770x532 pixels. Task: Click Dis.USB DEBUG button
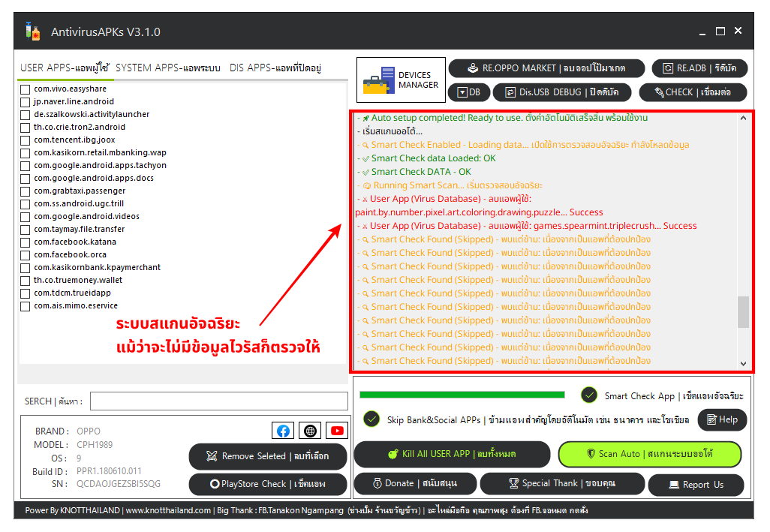click(x=562, y=92)
